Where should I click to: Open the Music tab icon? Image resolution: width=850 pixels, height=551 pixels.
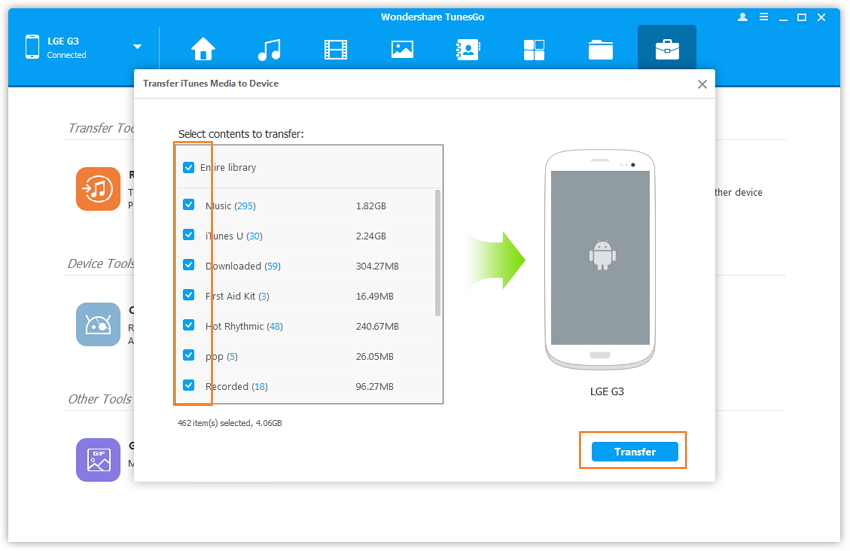click(x=269, y=49)
